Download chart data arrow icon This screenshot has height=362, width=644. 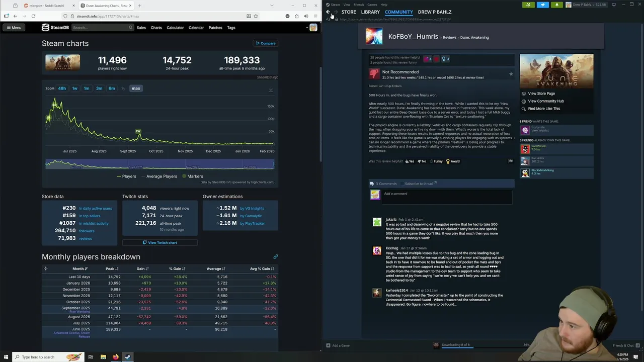pyautogui.click(x=271, y=89)
